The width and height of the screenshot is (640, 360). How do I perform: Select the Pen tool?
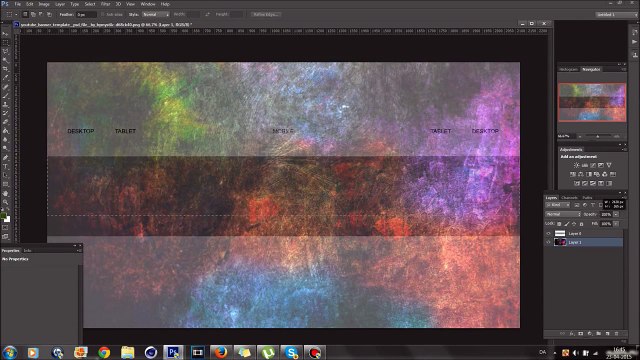tap(5, 157)
